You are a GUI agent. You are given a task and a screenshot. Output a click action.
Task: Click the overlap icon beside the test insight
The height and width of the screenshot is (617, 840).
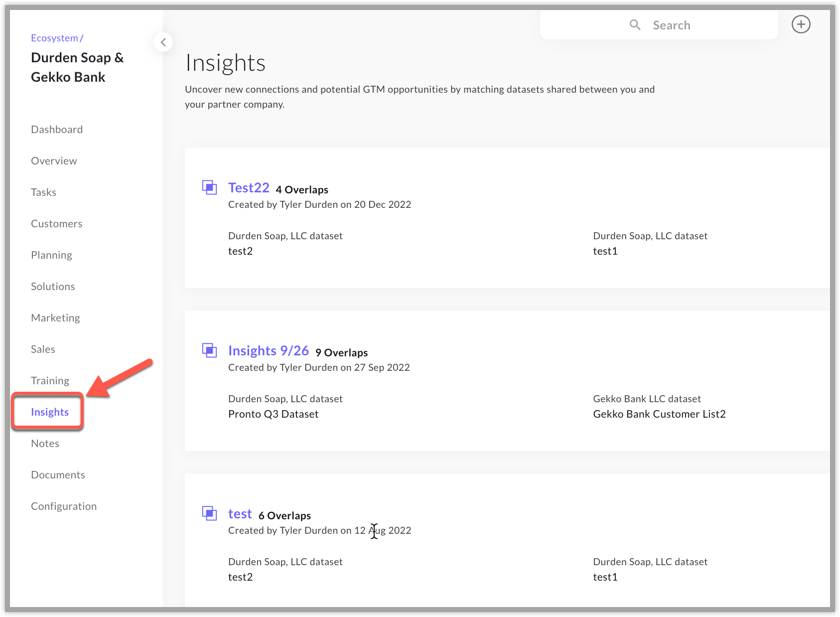210,514
